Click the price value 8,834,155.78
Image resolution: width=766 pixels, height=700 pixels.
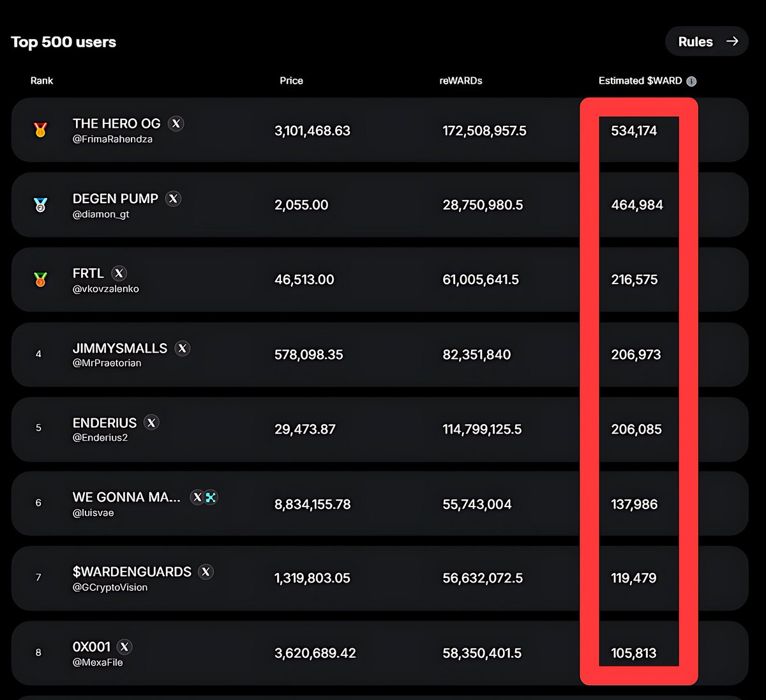point(313,505)
